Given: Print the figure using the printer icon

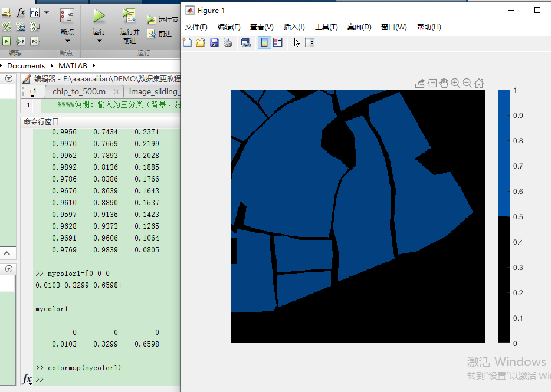Looking at the screenshot, I should [228, 43].
